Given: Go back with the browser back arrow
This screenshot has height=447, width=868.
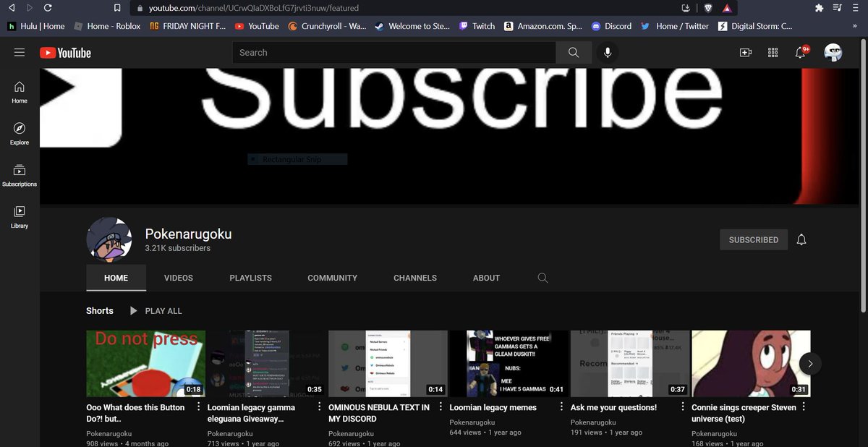Looking at the screenshot, I should pos(11,8).
